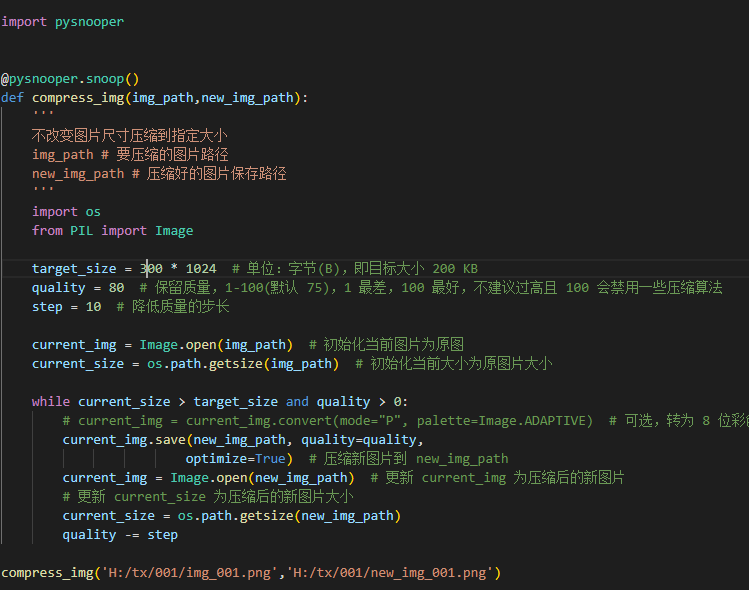
Task: Click the 'and' keyword in the while condition
Action: [297, 402]
